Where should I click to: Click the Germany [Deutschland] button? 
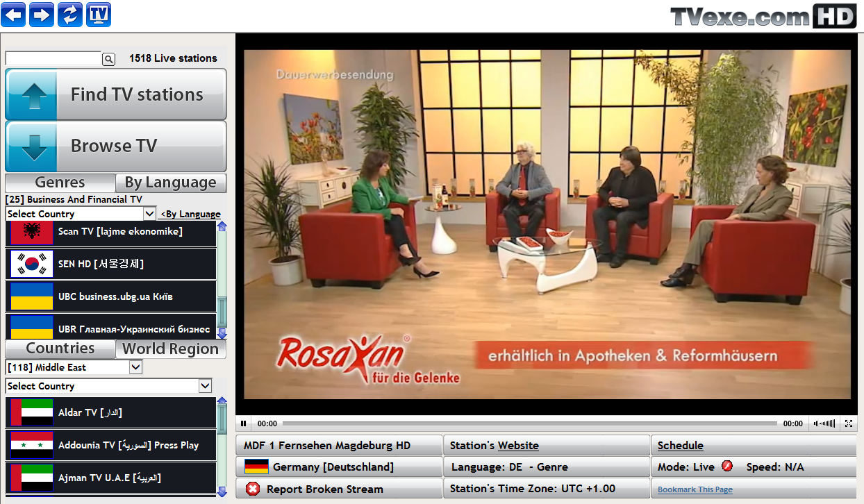(x=339, y=467)
